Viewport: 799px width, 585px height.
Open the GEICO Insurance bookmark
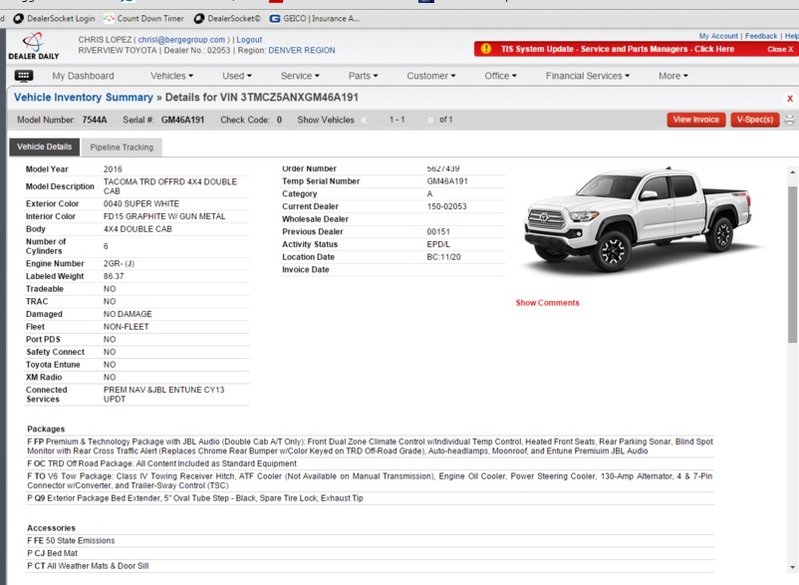(x=314, y=18)
